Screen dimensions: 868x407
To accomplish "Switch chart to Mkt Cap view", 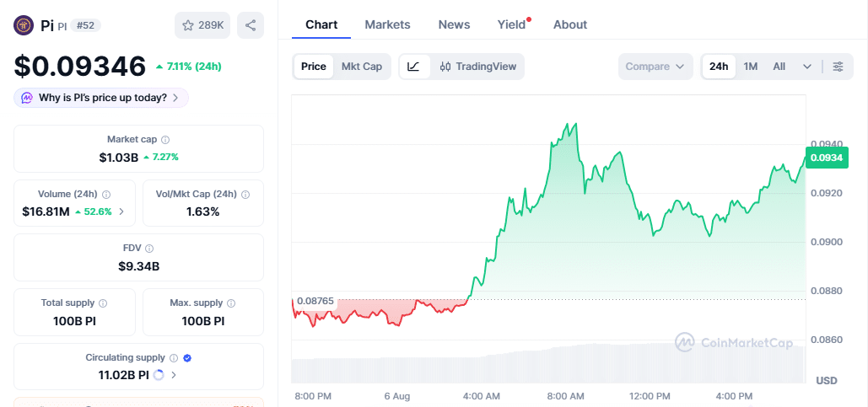I will [x=362, y=67].
